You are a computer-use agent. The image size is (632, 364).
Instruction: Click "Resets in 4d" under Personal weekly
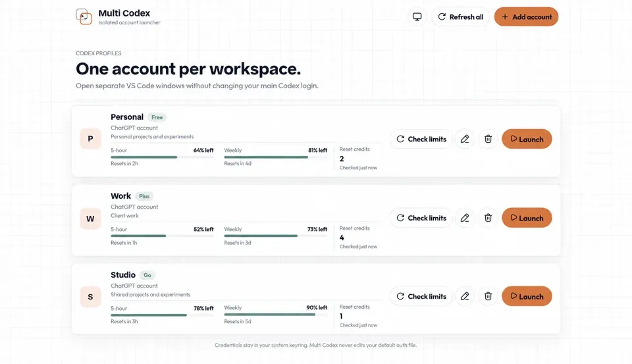[238, 164]
